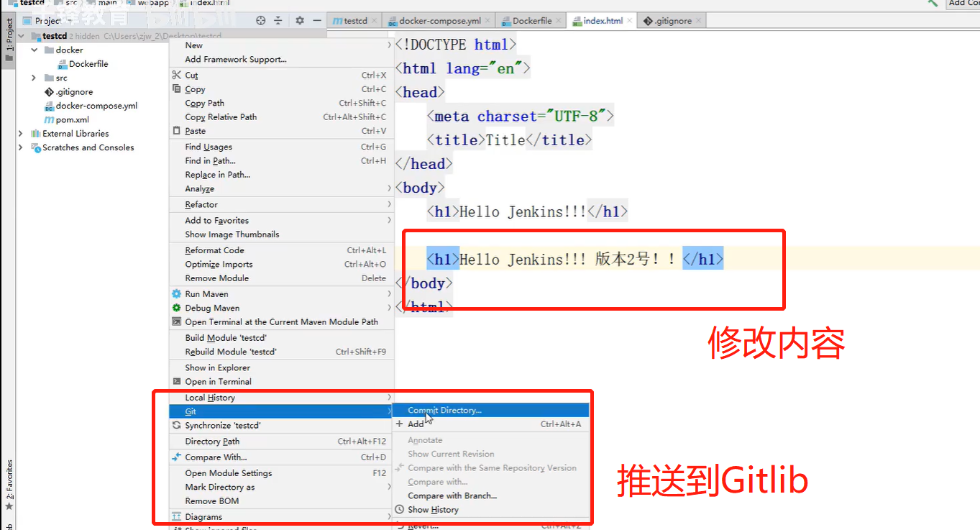Click the Dockerfile file icon in project tree

click(x=63, y=64)
